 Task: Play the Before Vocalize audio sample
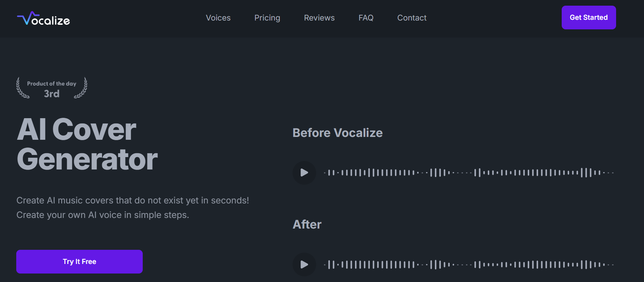[x=304, y=173]
